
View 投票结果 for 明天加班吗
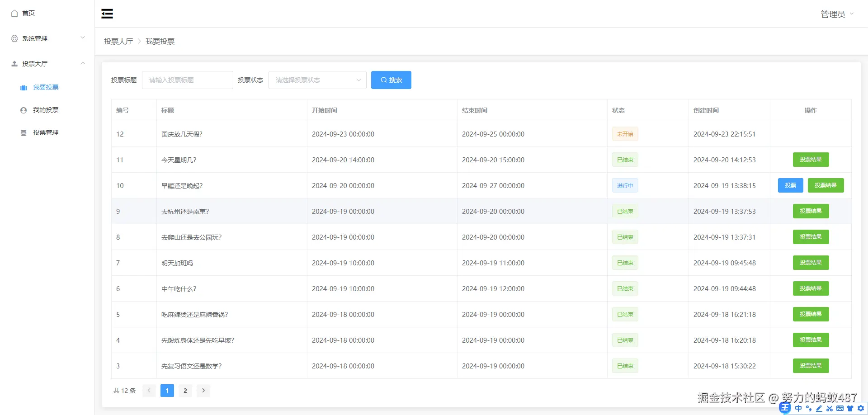click(x=811, y=263)
